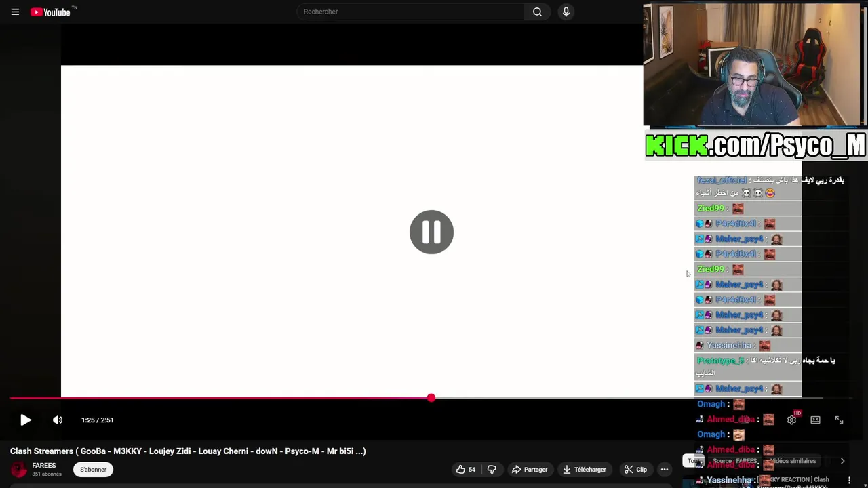Open more actions three-dot menu
This screenshot has width=868, height=488.
(665, 470)
